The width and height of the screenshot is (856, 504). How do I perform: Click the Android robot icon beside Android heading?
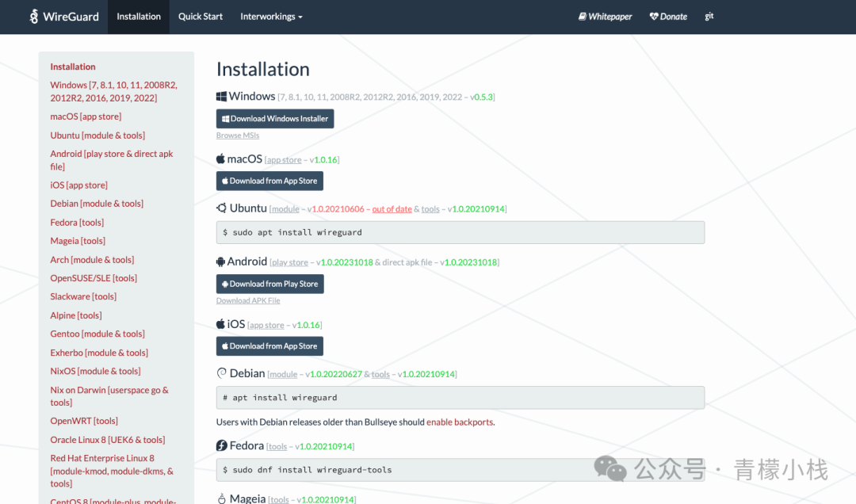pyautogui.click(x=220, y=262)
